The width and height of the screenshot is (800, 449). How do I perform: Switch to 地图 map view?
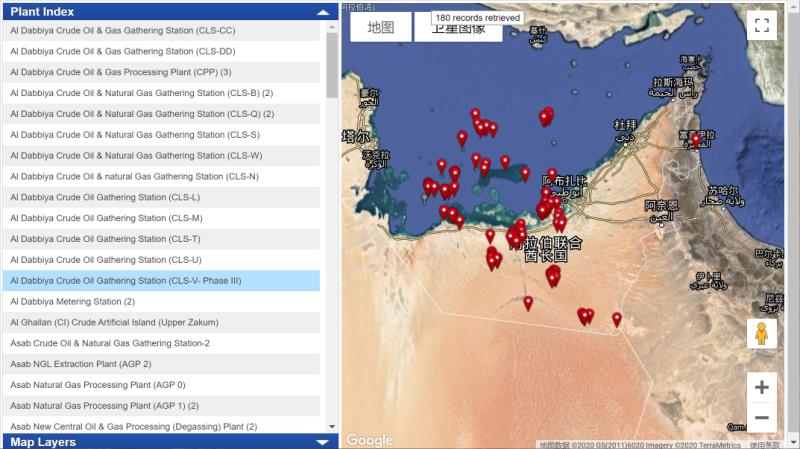381,27
